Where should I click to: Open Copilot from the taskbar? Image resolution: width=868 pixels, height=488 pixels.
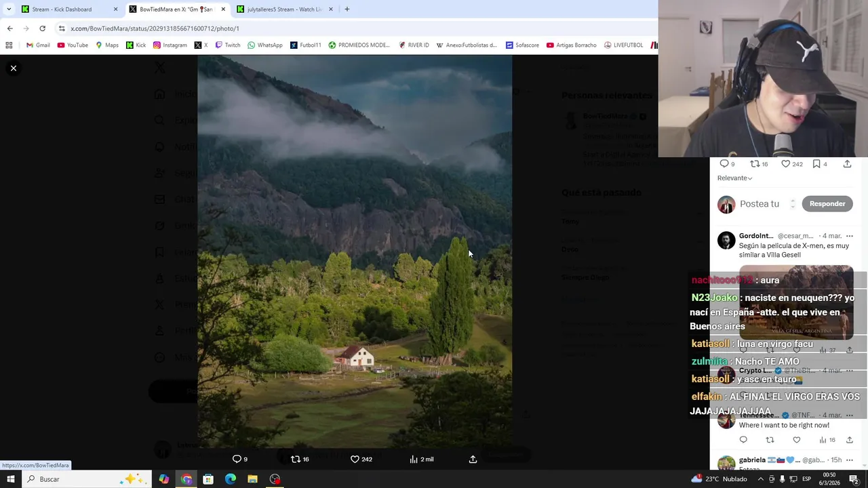pos(164,479)
